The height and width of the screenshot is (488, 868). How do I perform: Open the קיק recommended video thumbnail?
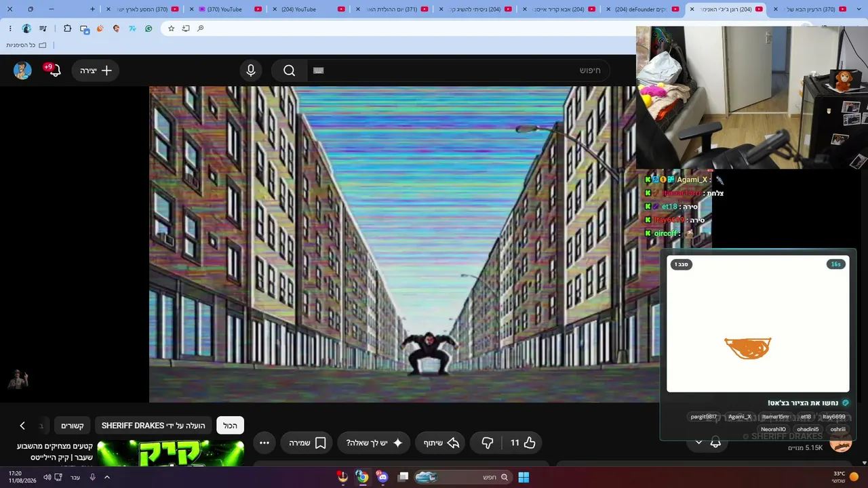click(170, 453)
